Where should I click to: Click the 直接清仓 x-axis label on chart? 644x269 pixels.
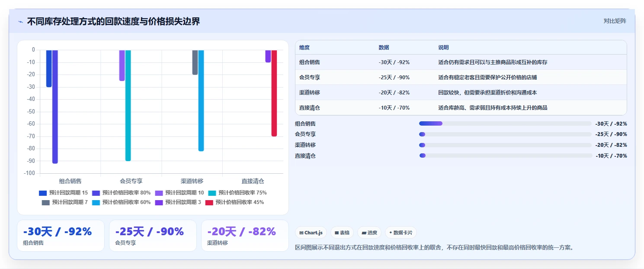[253, 181]
